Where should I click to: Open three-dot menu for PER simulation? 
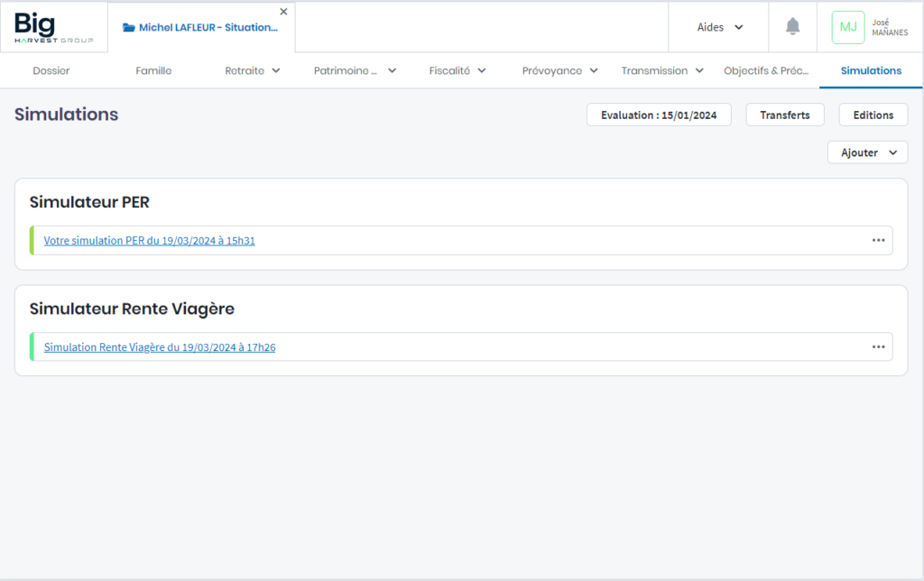point(878,240)
